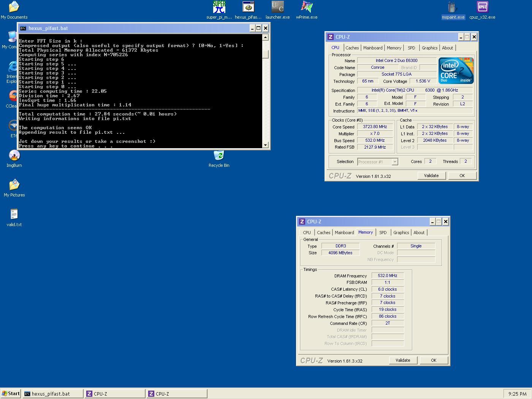Click the Z icon in CPU tab window title

click(x=331, y=37)
